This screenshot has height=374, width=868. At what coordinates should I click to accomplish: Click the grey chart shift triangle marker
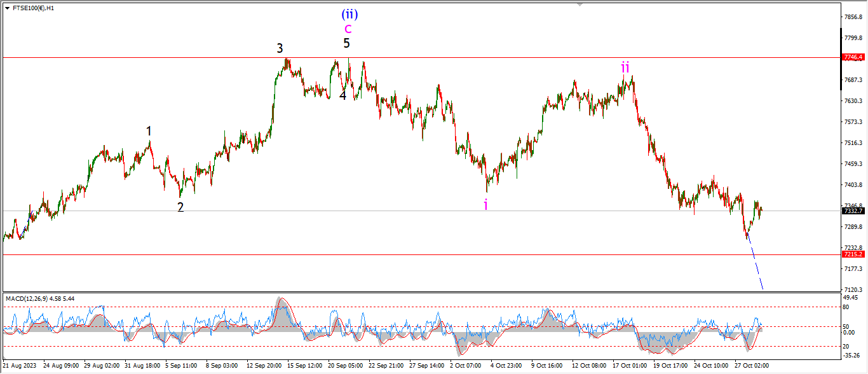(x=579, y=4)
